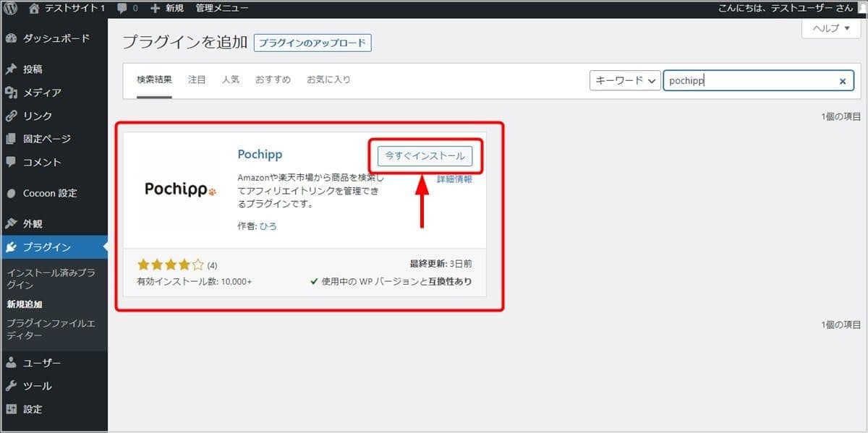This screenshot has height=433, width=868.
Task: Open 管理メニュー in the admin bar
Action: click(x=222, y=9)
